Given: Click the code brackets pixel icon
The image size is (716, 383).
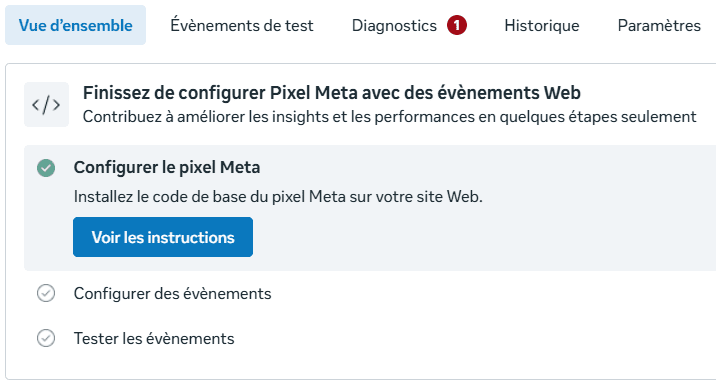Looking at the screenshot, I should [x=46, y=105].
